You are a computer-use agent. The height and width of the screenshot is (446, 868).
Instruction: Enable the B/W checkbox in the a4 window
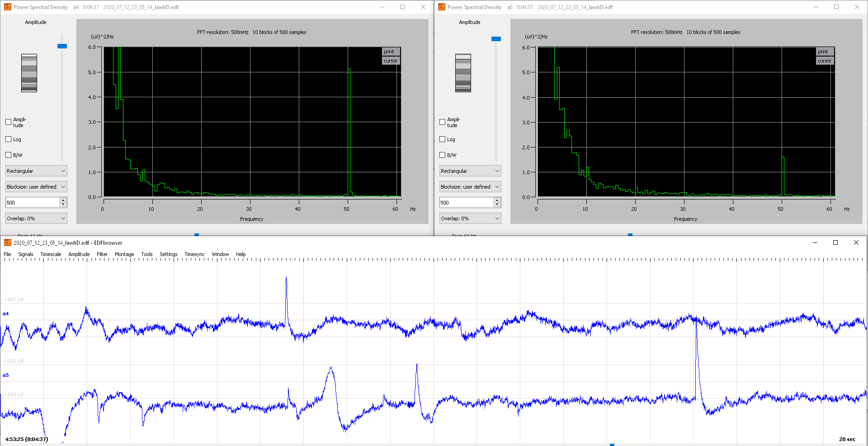(8, 155)
